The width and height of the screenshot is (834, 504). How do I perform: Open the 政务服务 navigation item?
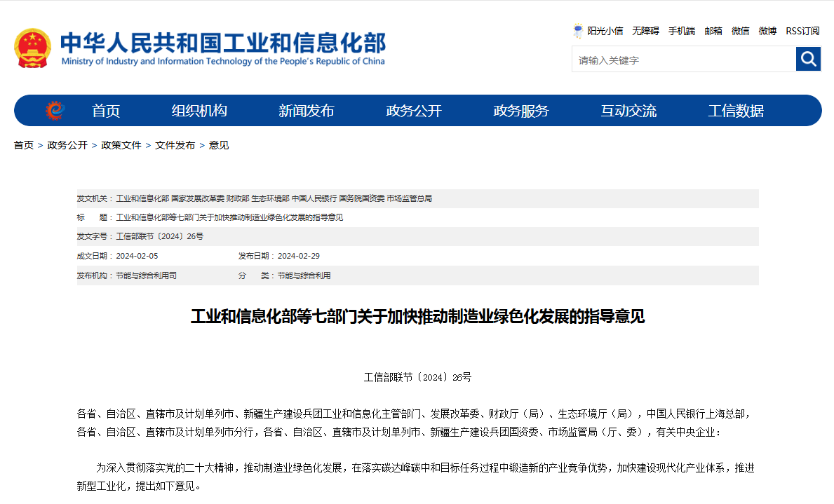tap(521, 111)
